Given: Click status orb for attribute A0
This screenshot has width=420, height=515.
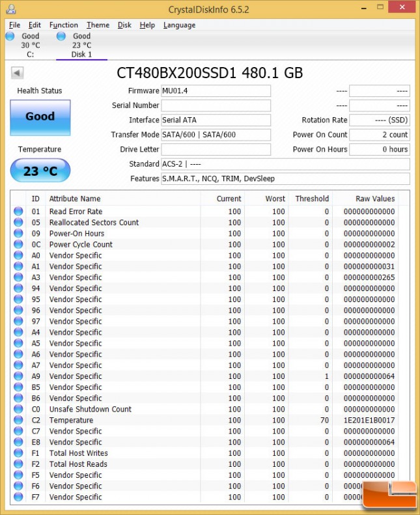Looking at the screenshot, I should pos(18,255).
